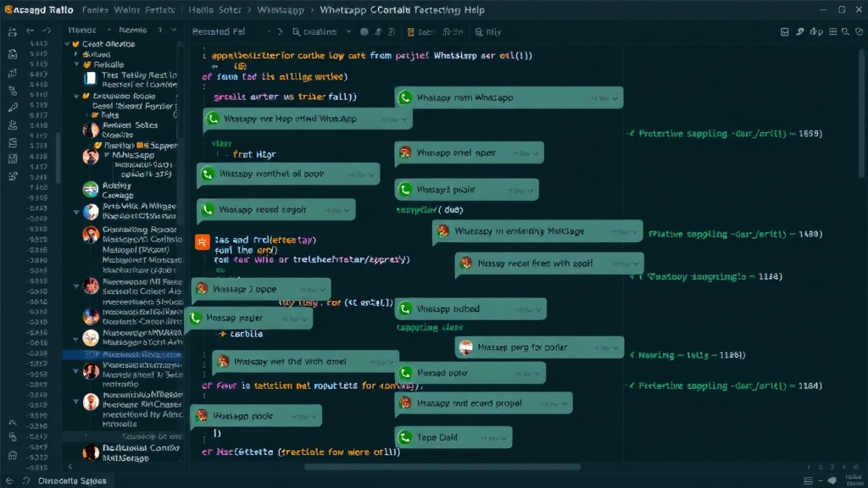This screenshot has width=868, height=488.
Task: Go forward with the right arrow in sidebar header
Action: tap(47, 30)
